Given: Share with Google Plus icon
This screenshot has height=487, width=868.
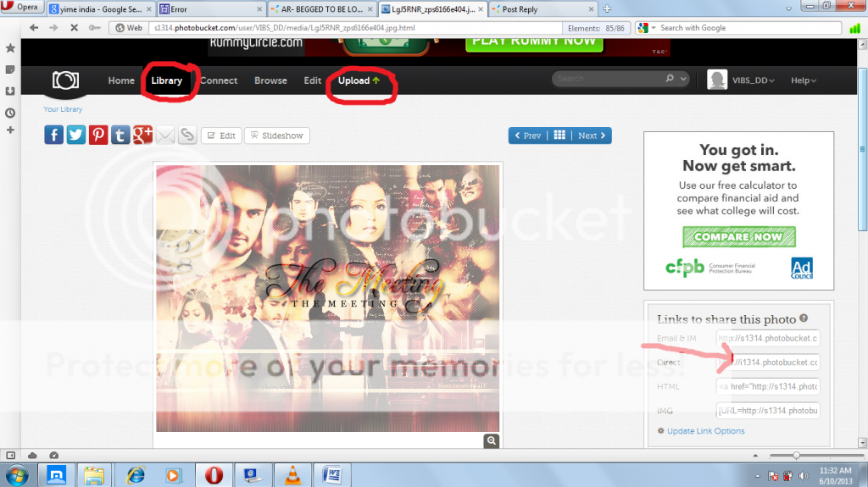Looking at the screenshot, I should point(142,135).
